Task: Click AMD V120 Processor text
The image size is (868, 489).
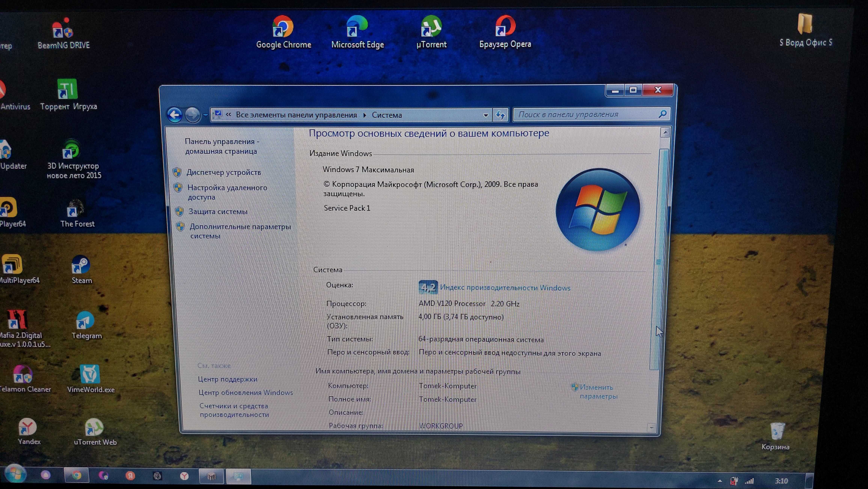Action: pyautogui.click(x=452, y=304)
